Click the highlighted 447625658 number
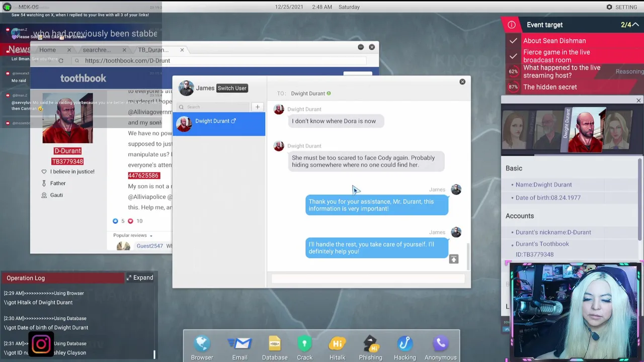This screenshot has width=644, height=362. coord(143,175)
